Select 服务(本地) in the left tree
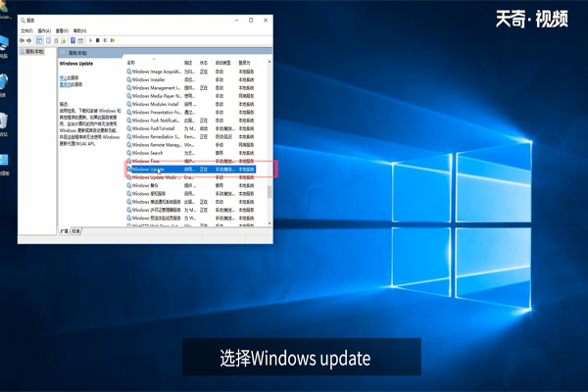This screenshot has height=392, width=588. click(x=34, y=51)
